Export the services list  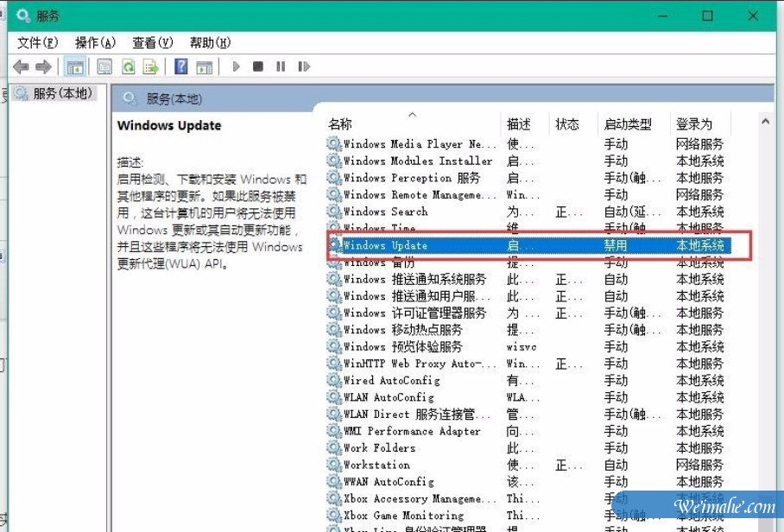tap(150, 66)
